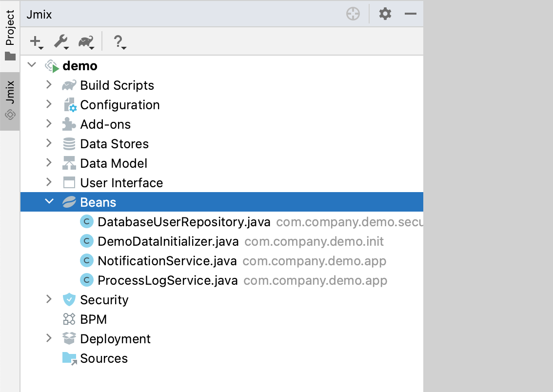This screenshot has height=392, width=553.
Task: Select Data Stores in the tree
Action: tap(115, 144)
